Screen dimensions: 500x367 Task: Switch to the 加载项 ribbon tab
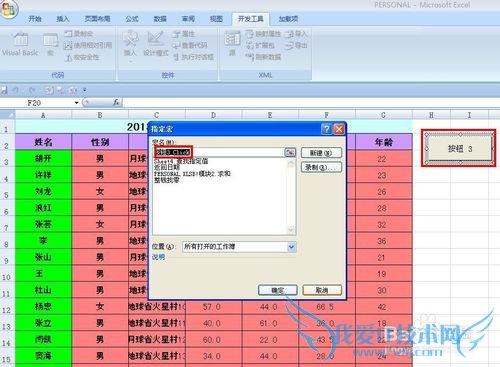(288, 19)
